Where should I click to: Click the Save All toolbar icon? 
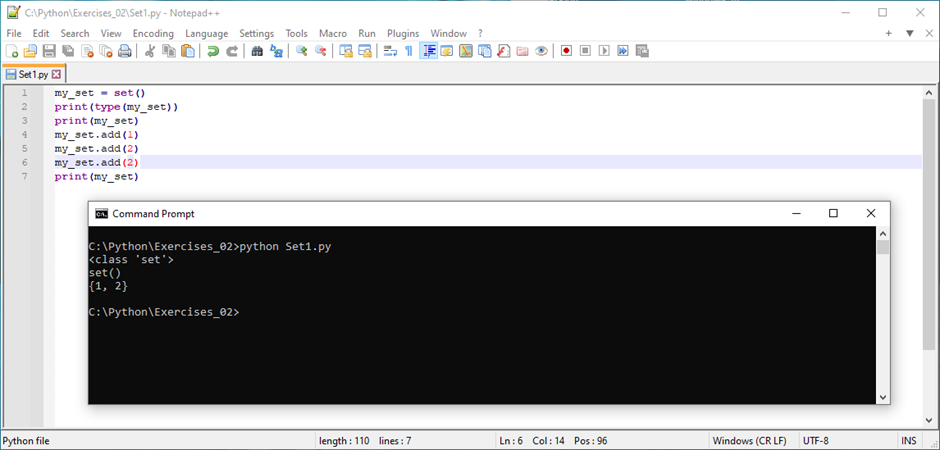coord(68,51)
